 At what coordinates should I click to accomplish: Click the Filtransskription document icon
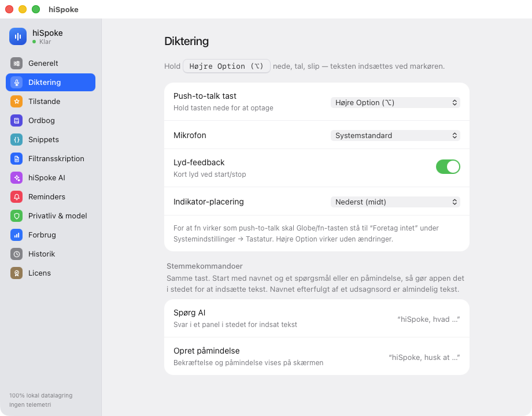[x=16, y=159]
